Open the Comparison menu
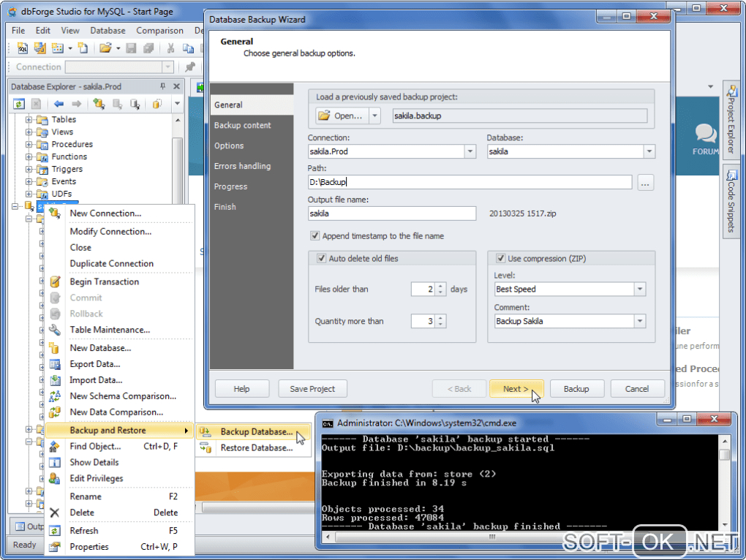Screen dimensions: 746x560 click(x=159, y=31)
